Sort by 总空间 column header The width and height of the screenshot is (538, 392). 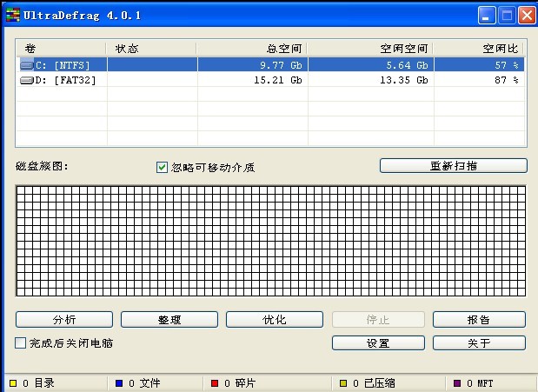coord(251,49)
